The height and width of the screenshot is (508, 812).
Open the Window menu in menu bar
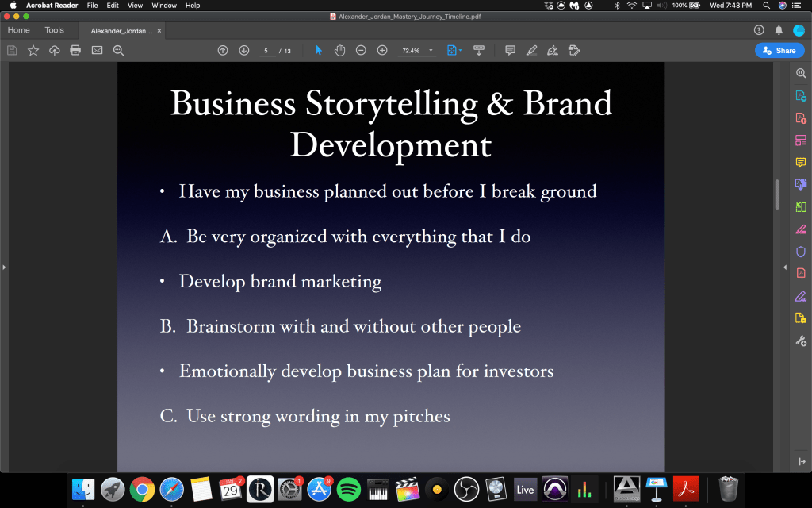click(x=164, y=6)
